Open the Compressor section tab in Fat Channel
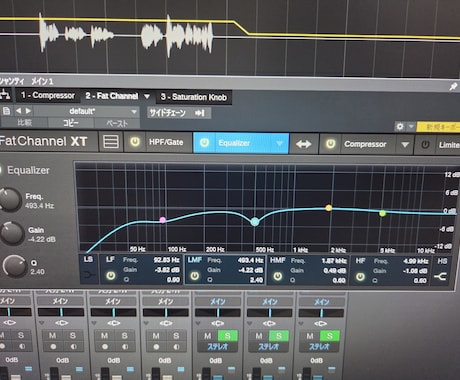 (365, 144)
